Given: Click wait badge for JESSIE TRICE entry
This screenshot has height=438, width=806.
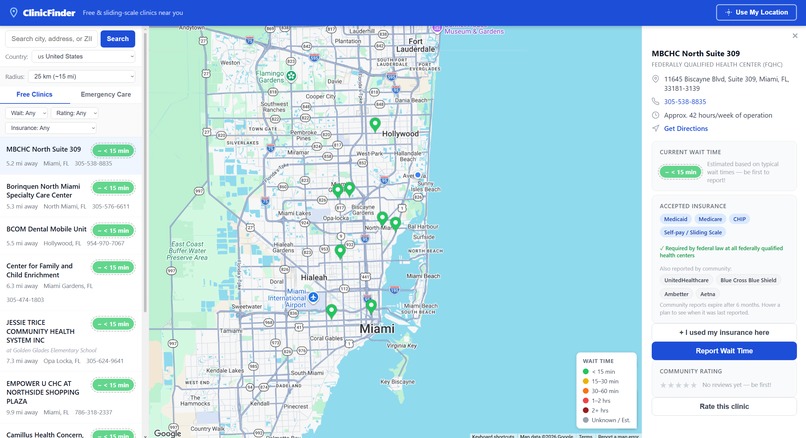Looking at the screenshot, I should [114, 324].
